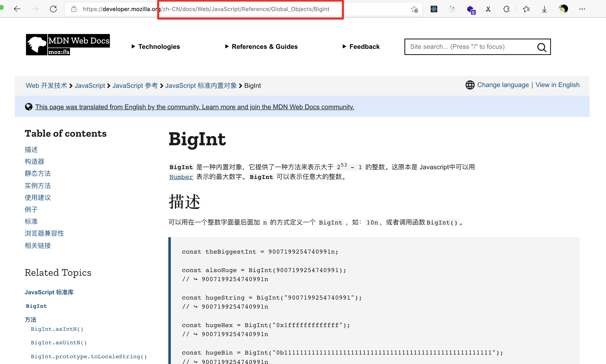Click the site search magnifier icon
Screen dimensions: 606x364
point(542,47)
